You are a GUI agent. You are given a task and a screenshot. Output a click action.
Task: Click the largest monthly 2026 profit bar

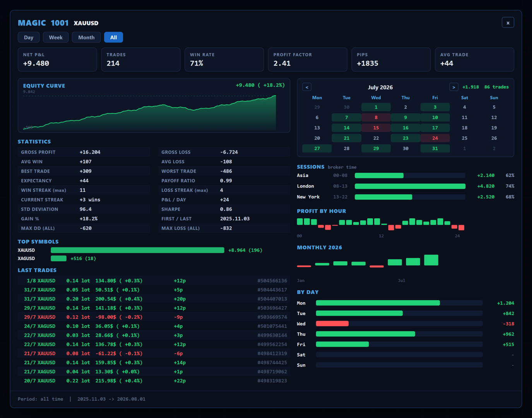431,260
